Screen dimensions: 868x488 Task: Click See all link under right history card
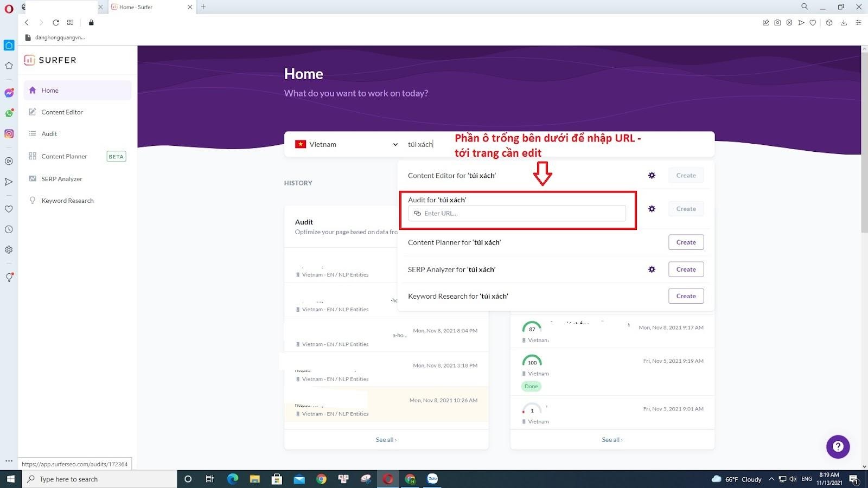click(x=612, y=440)
